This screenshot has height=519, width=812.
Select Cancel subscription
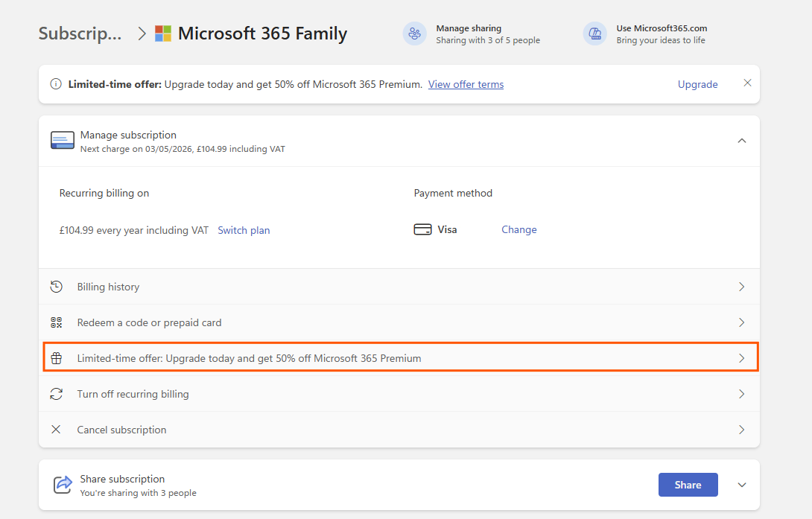[399, 430]
